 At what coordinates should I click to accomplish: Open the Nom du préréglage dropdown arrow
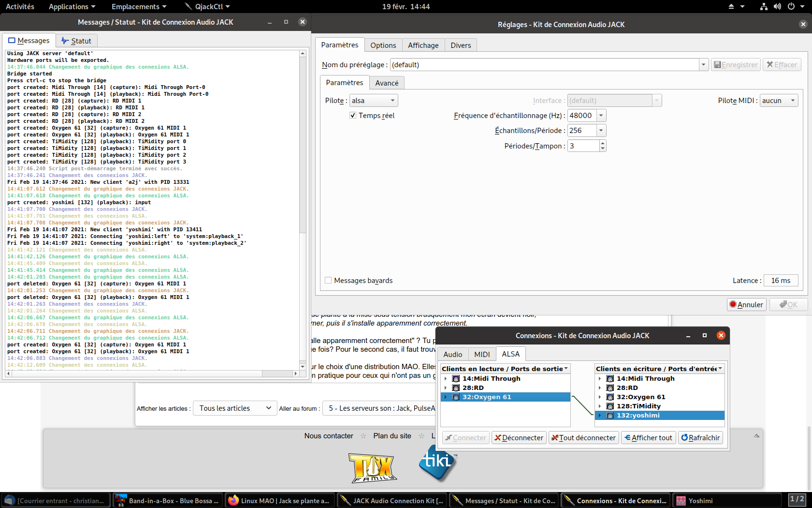tap(703, 65)
